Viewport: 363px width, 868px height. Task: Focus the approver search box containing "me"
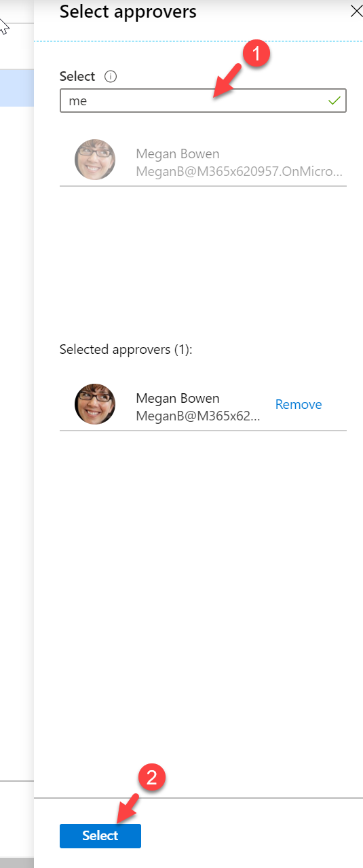click(203, 101)
